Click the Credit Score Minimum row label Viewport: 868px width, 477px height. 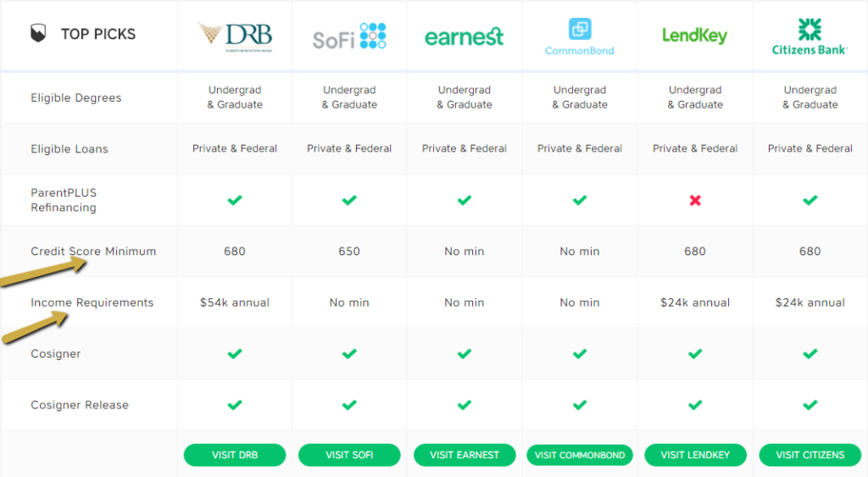pyautogui.click(x=93, y=252)
